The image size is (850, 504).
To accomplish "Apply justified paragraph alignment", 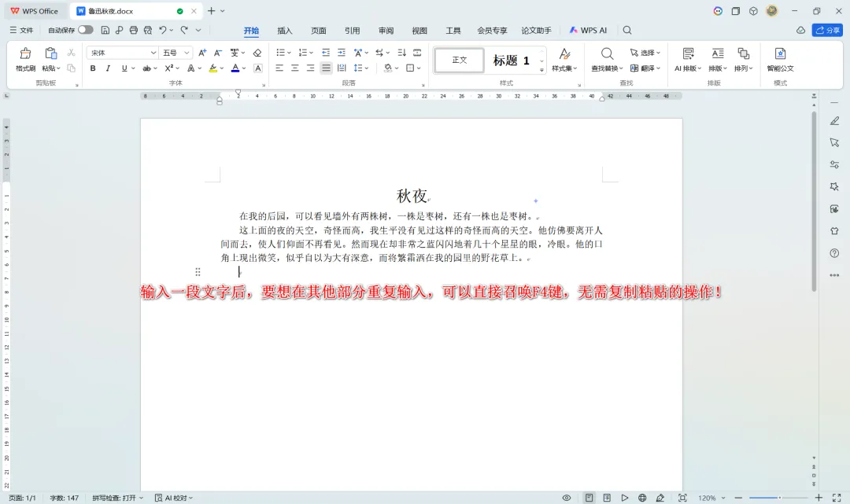I will click(326, 68).
